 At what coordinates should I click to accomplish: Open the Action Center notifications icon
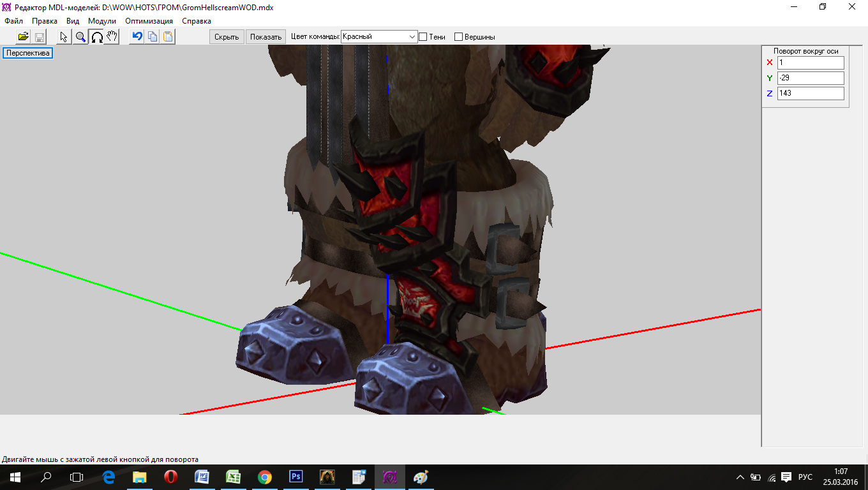point(786,477)
